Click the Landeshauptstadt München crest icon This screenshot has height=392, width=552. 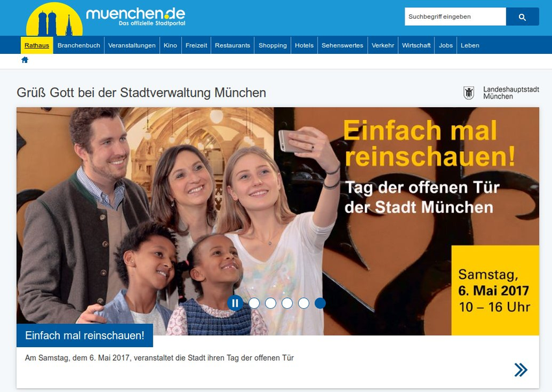click(469, 93)
